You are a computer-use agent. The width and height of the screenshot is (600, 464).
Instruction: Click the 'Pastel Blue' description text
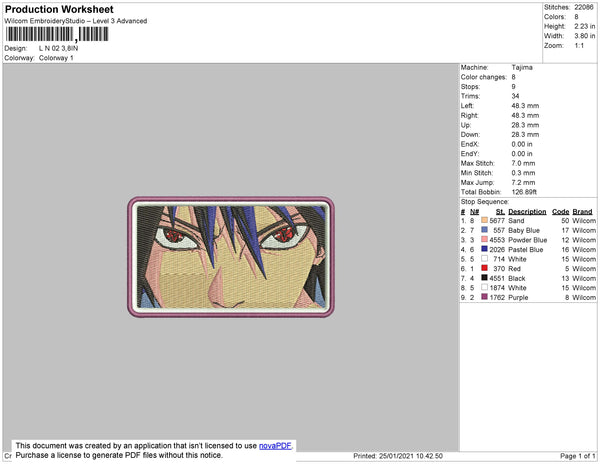525,249
